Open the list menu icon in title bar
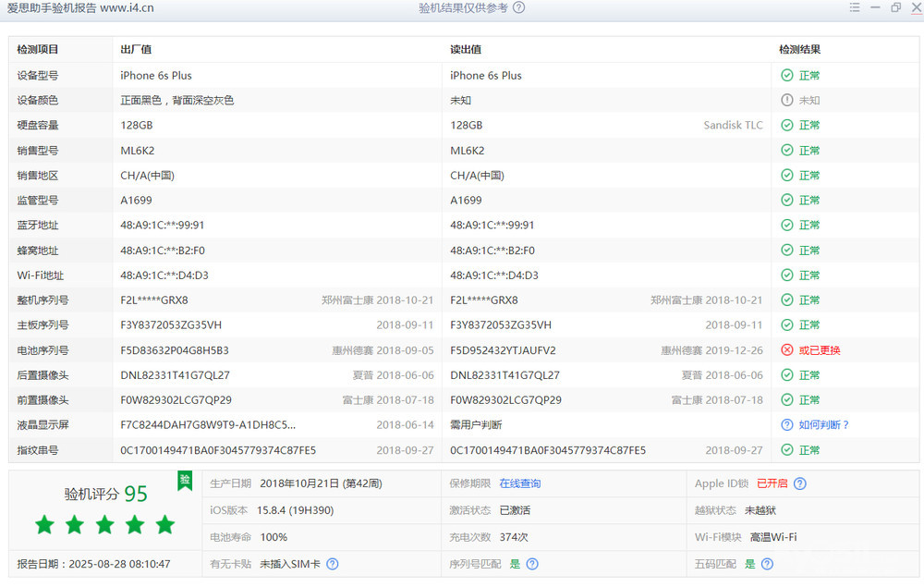Screen dimensions: 924x587 coord(856,7)
